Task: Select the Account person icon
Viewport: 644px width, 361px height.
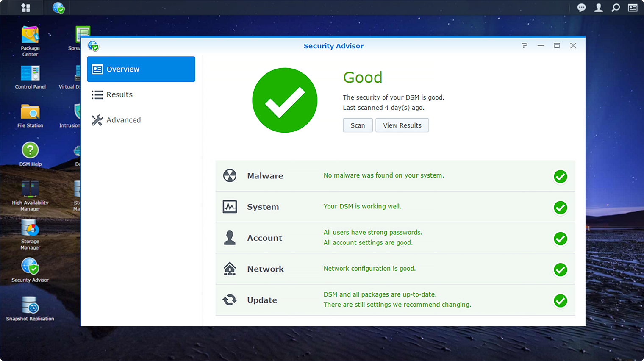Action: tap(230, 238)
